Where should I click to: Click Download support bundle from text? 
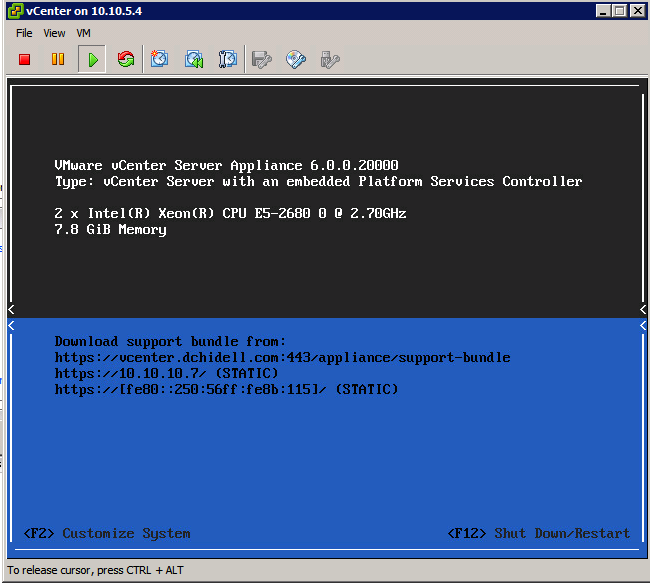click(170, 341)
